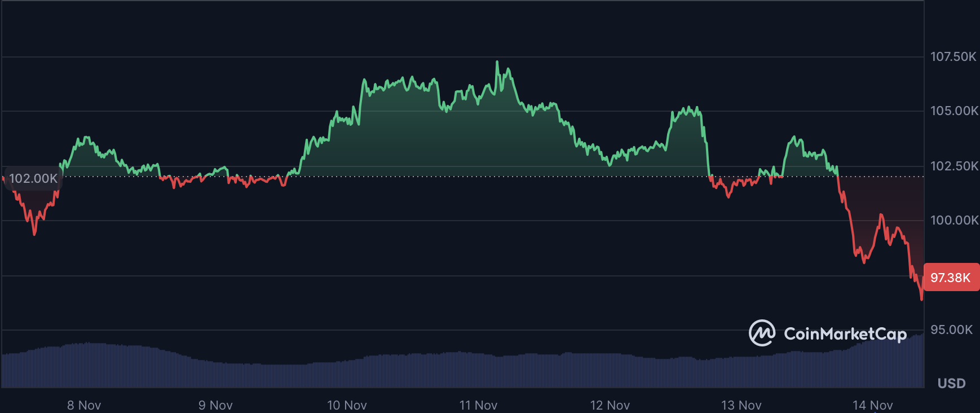The width and height of the screenshot is (980, 413).
Task: Click the 9 Nov date label
Action: point(215,405)
